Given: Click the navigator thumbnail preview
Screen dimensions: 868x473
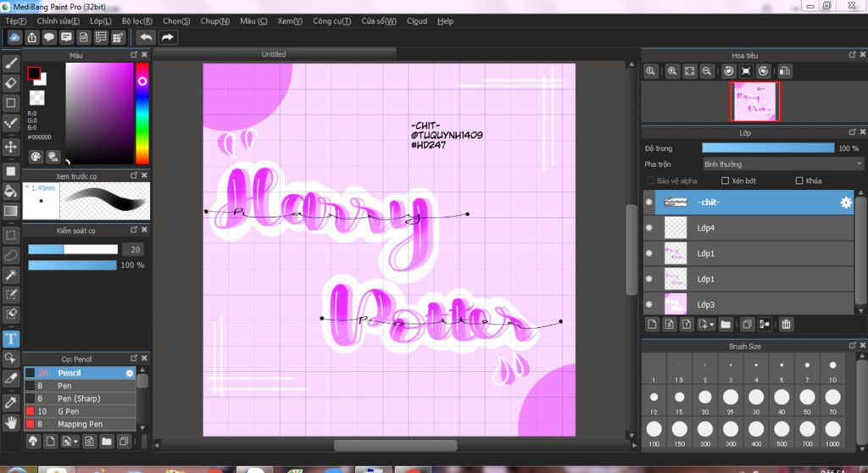Looking at the screenshot, I should (755, 102).
